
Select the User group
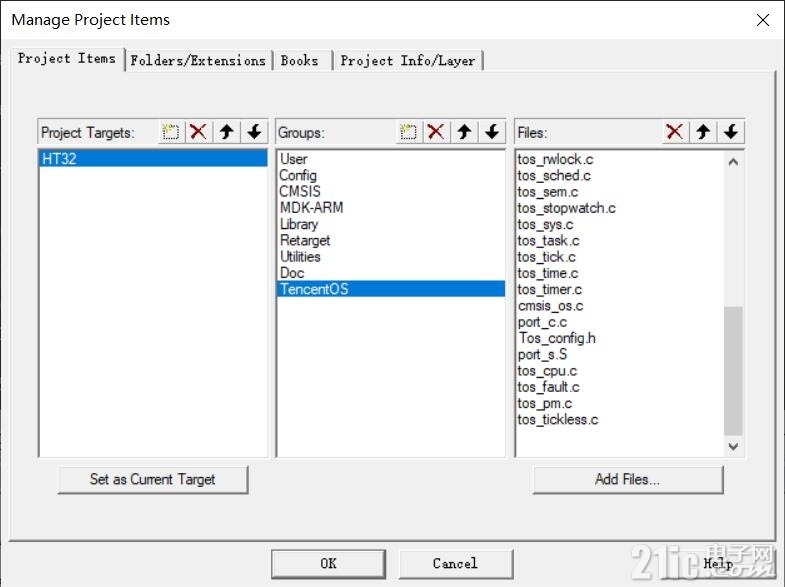pyautogui.click(x=390, y=159)
